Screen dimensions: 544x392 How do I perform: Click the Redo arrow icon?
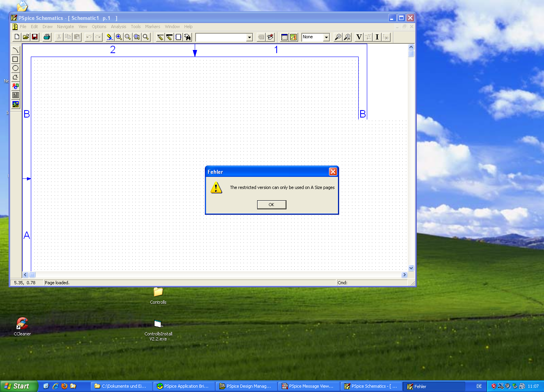click(x=98, y=37)
